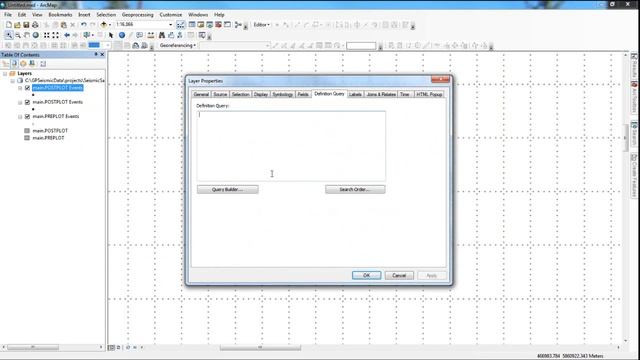Screen dimensions: 640x360
Task: Click the Query Builder button
Action: click(227, 189)
